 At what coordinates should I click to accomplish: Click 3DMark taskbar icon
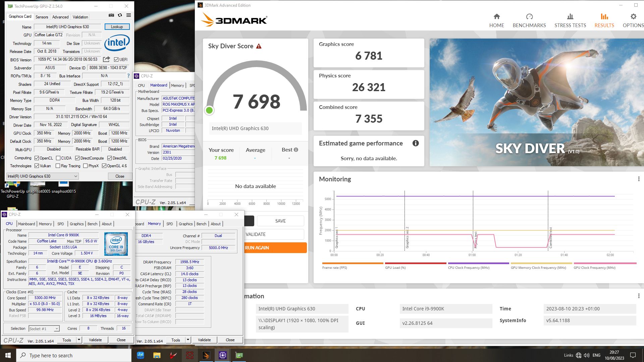[x=206, y=355]
